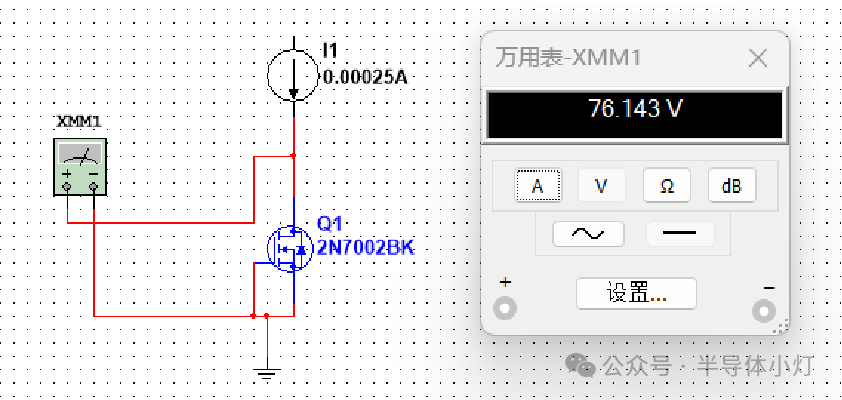Click the XMM1 label above the meter
Screen dimensions: 842x400
pyautogui.click(x=79, y=122)
